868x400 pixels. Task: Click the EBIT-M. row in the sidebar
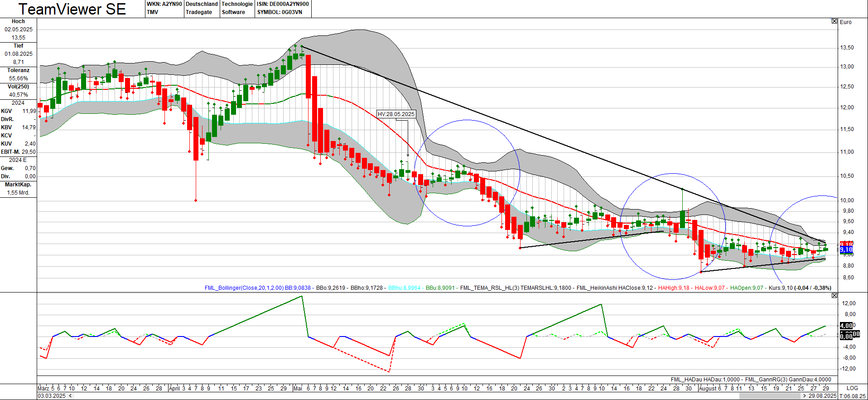click(x=18, y=152)
